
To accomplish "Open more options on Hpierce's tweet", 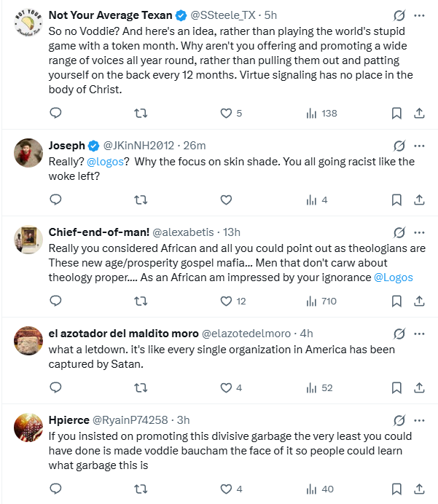I will pos(419,420).
